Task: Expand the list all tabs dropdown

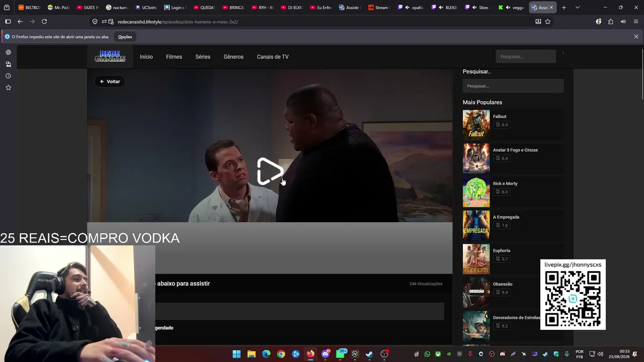Action: pos(577,8)
